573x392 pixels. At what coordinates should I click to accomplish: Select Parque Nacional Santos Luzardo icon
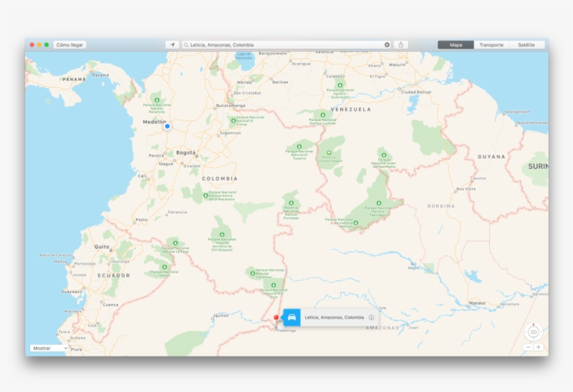323,115
